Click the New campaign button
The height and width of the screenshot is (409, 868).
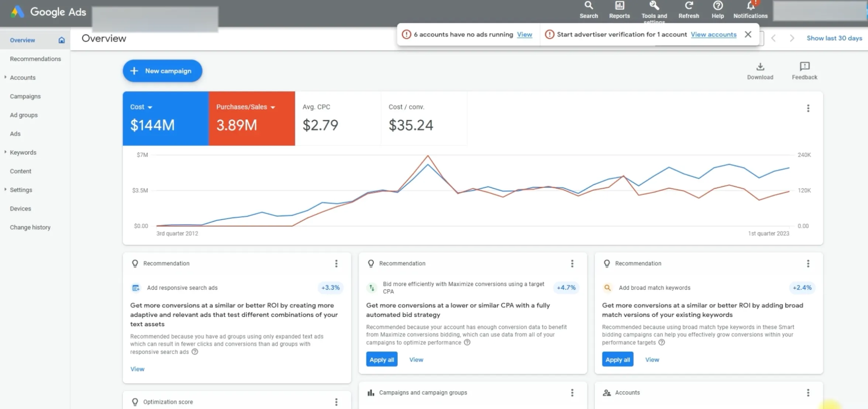pos(162,71)
